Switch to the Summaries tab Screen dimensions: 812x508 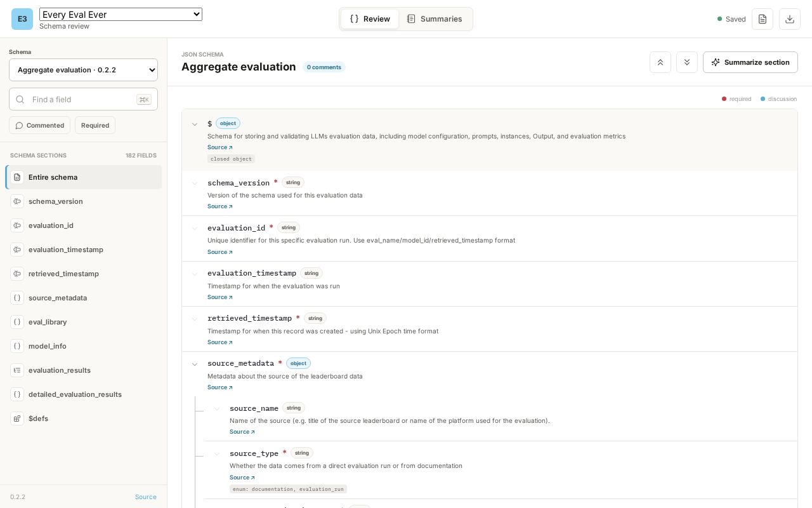(x=435, y=19)
